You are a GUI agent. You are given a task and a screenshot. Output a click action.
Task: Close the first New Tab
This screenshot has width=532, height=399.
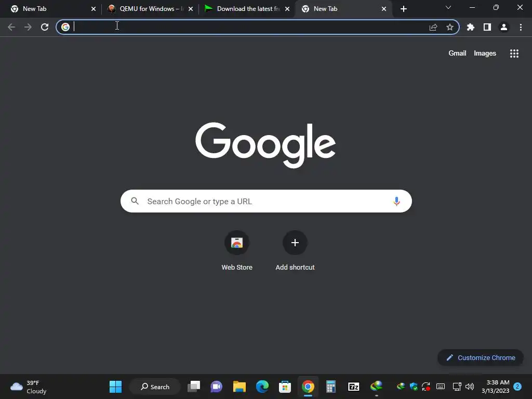tap(94, 9)
